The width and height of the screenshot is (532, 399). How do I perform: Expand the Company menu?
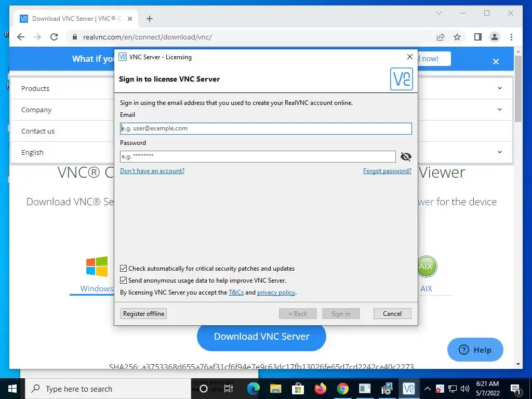36,110
